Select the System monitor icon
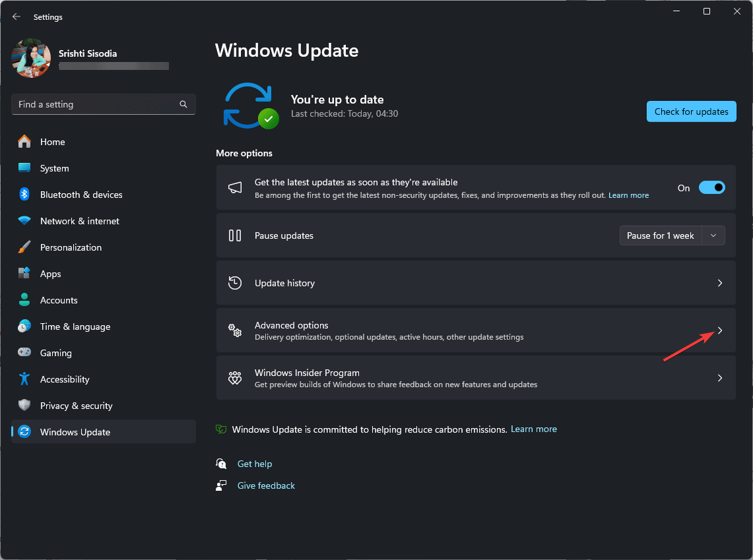The image size is (753, 560). click(x=24, y=168)
